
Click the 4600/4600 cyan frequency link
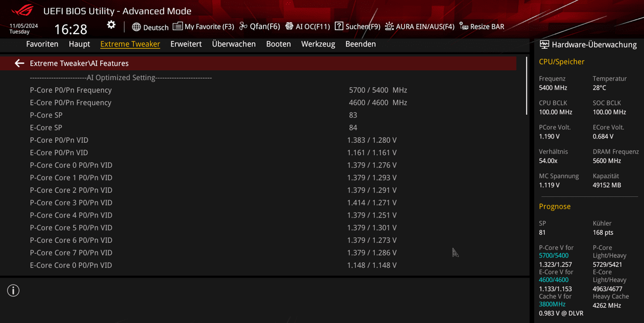tap(554, 280)
